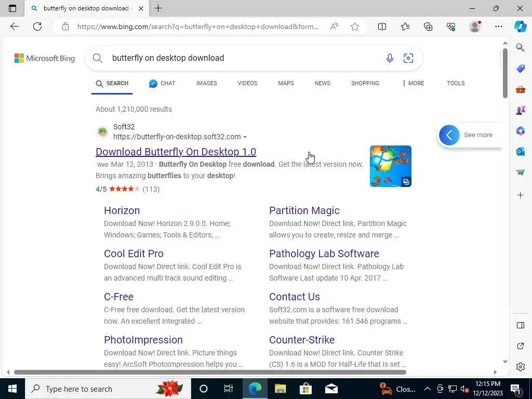Open the PhotoImpression sublink
Screen dimensions: 532x399
143,340
